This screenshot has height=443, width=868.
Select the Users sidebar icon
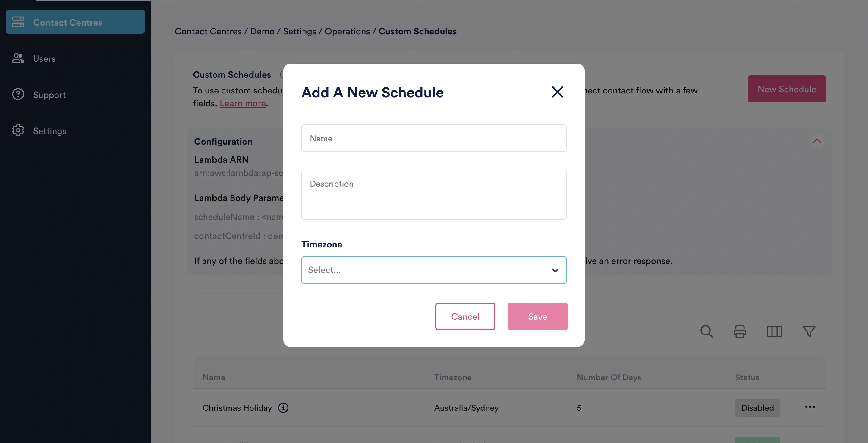[x=18, y=58]
